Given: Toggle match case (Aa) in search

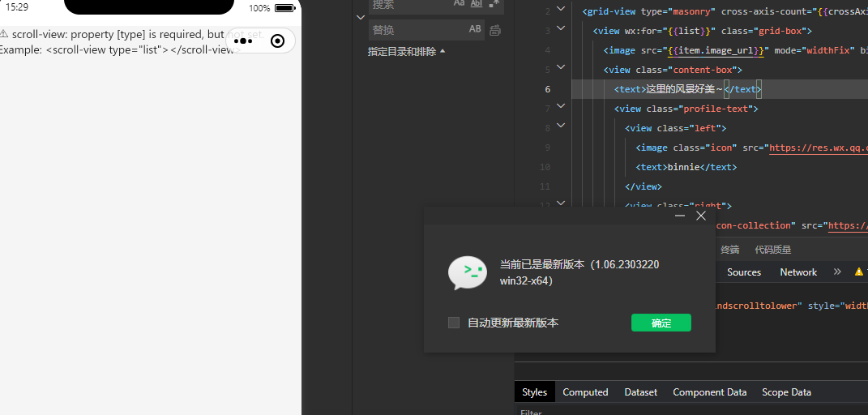Looking at the screenshot, I should click(459, 3).
